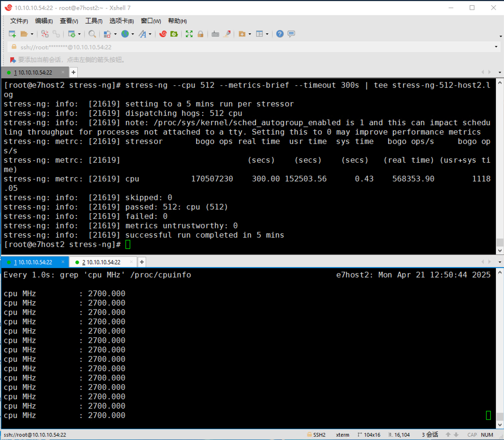
Task: Click the ssh://root address field
Action: coord(254,47)
